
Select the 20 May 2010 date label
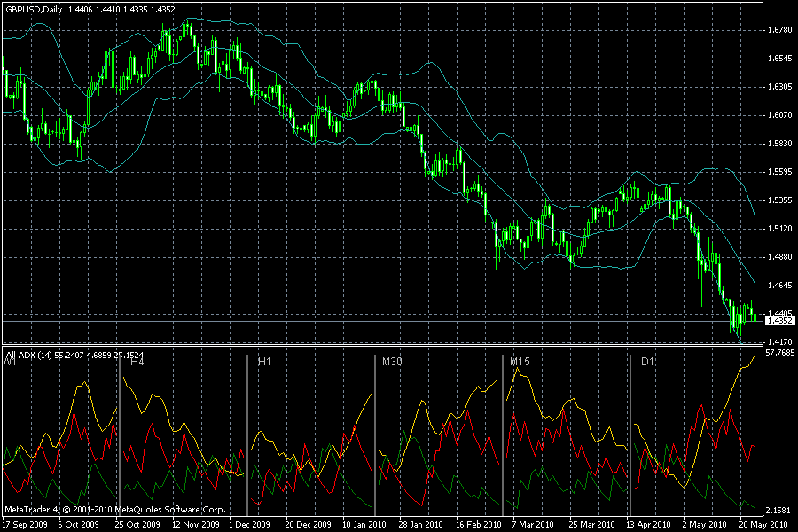tap(763, 524)
